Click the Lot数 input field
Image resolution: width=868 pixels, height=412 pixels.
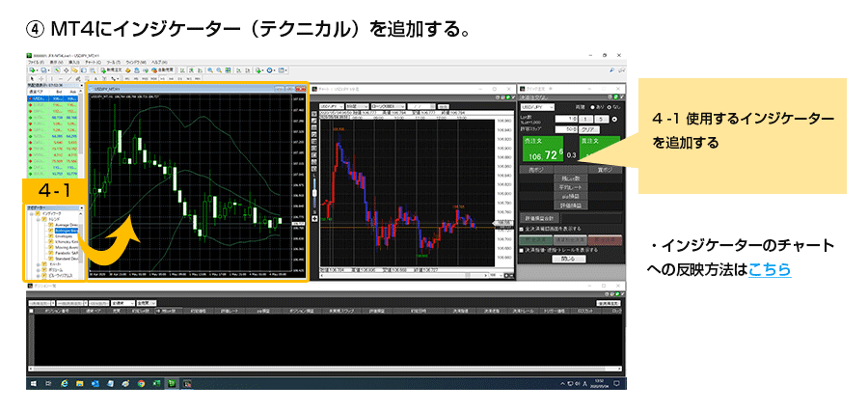566,119
